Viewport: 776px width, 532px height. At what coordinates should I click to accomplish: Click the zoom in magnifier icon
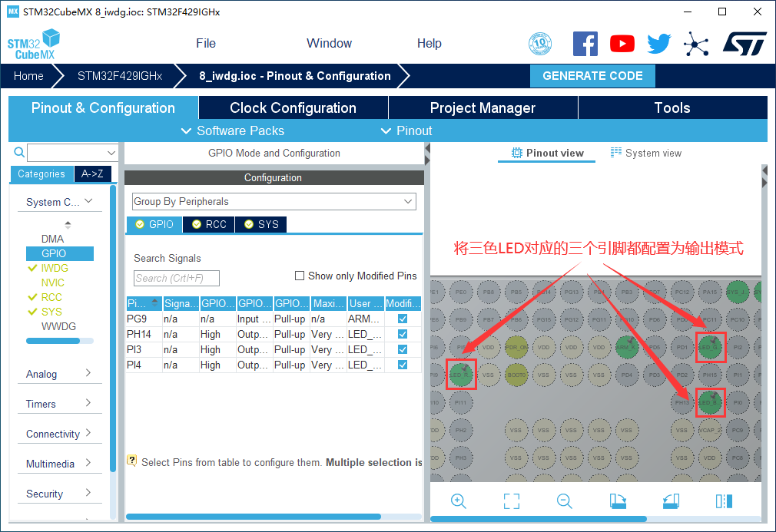click(459, 501)
